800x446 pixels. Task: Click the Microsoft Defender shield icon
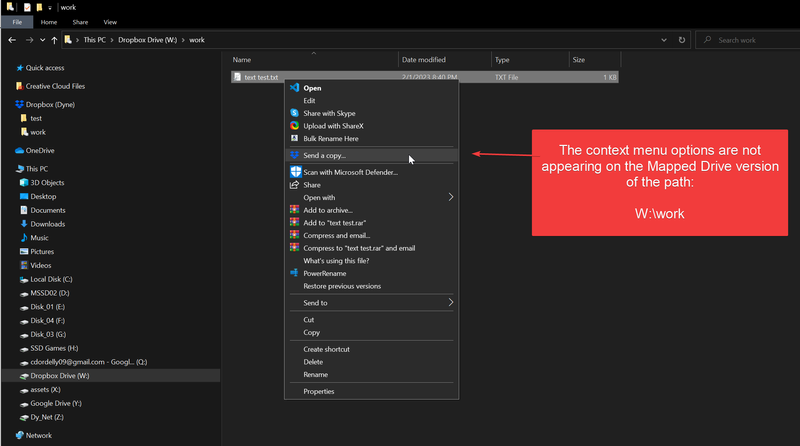pyautogui.click(x=294, y=172)
